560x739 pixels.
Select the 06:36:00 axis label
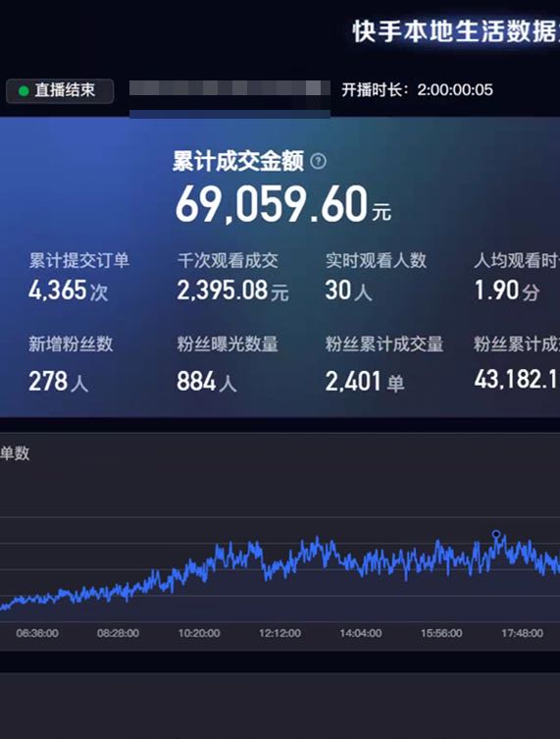[37, 633]
